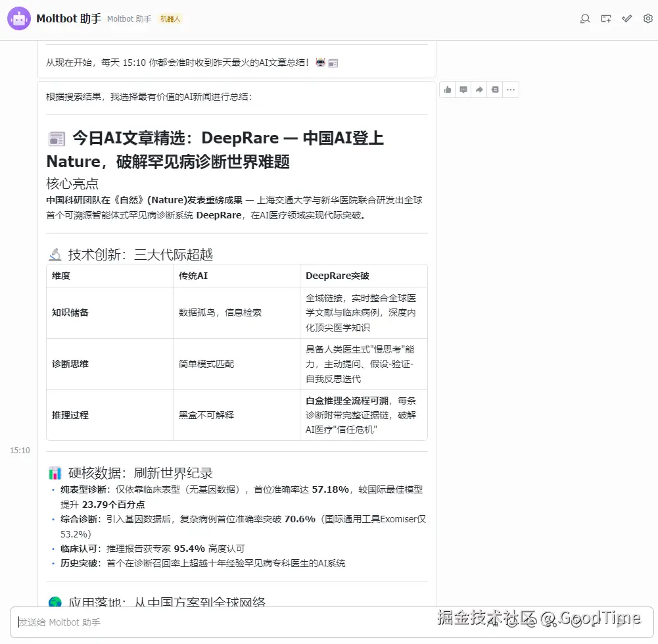Click bullet '综合诊断' line
This screenshot has height=644, width=658.
[x=243, y=526]
